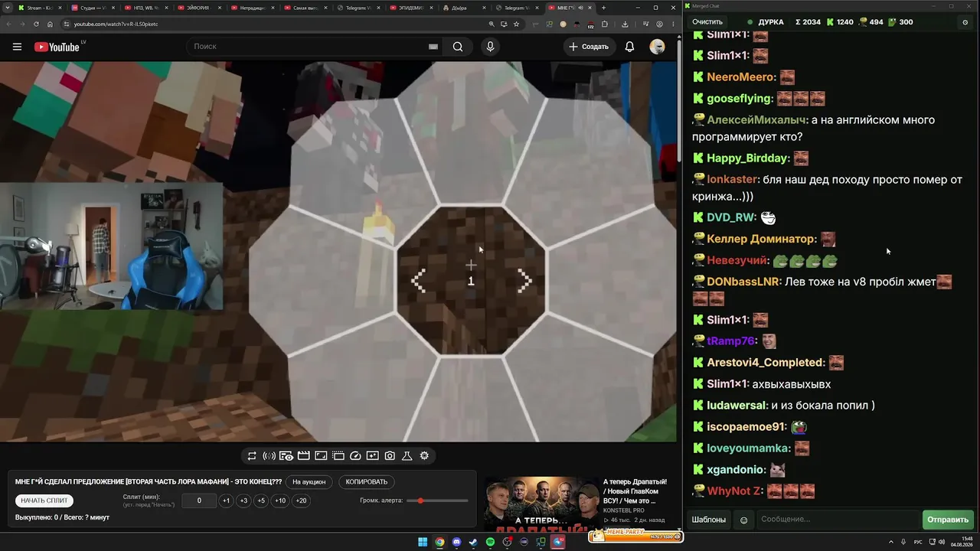Click the speedometer icon in player toolbar
Image resolution: width=980 pixels, height=551 pixels.
(x=355, y=456)
